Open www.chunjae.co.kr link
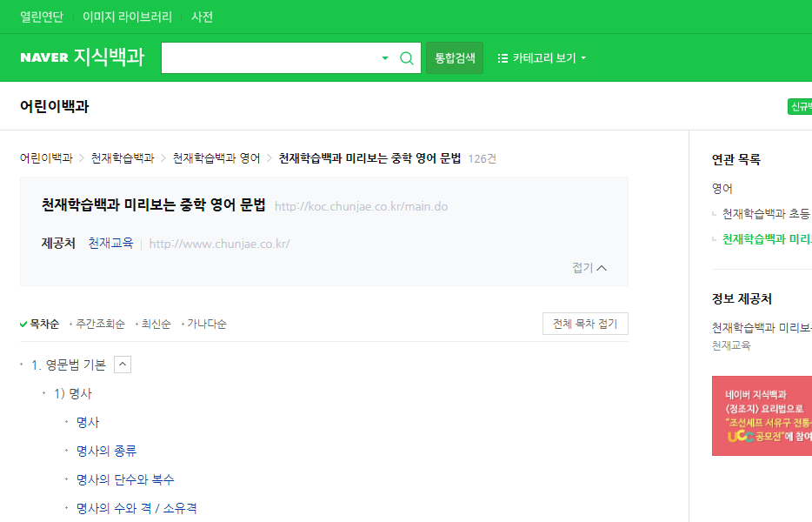This screenshot has height=522, width=812. [x=220, y=244]
